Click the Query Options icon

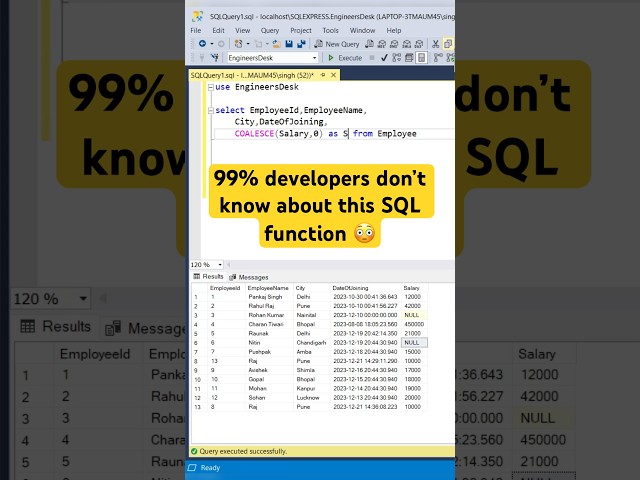click(409, 58)
